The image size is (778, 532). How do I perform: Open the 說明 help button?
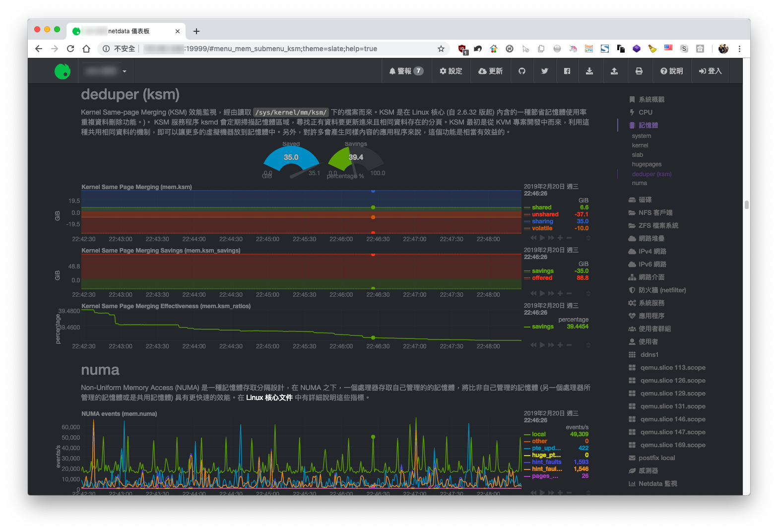point(671,71)
